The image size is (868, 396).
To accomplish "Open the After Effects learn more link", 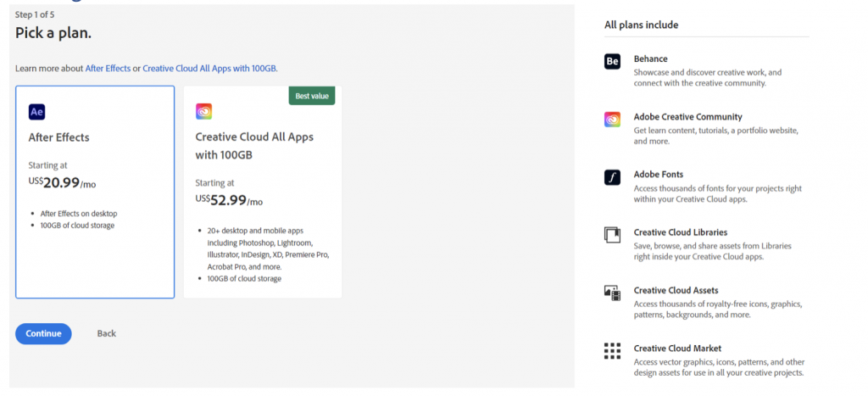I will [x=108, y=69].
